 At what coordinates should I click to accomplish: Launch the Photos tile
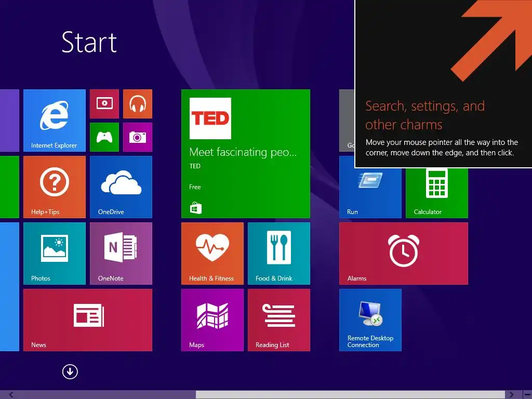tap(54, 254)
